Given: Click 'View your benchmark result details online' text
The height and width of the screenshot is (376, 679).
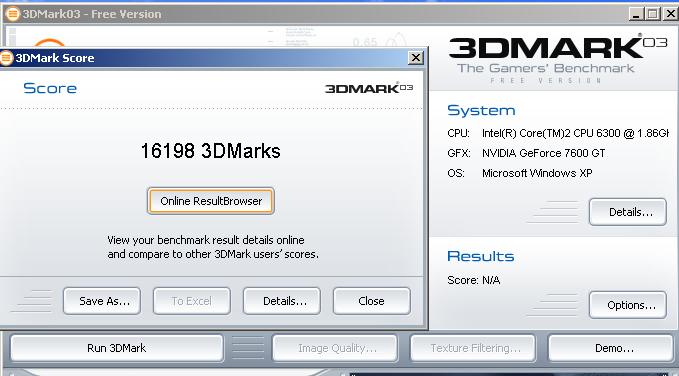Looking at the screenshot, I should (206, 240).
